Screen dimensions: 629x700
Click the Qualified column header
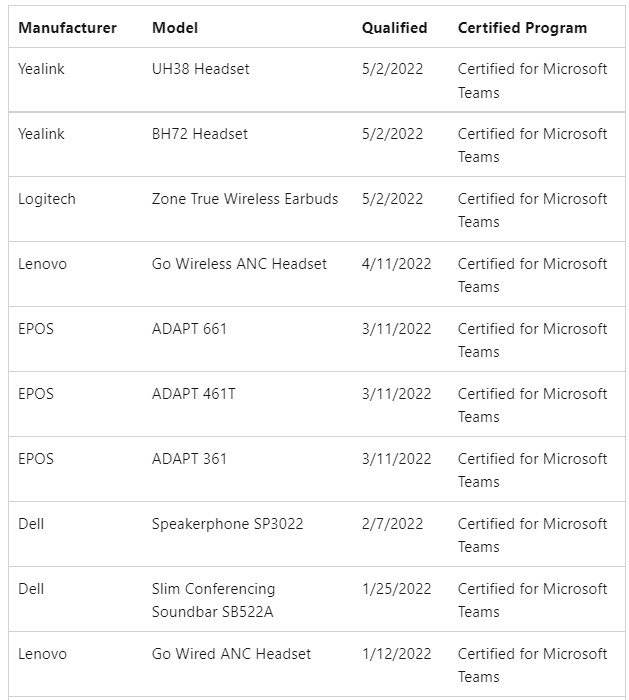395,28
